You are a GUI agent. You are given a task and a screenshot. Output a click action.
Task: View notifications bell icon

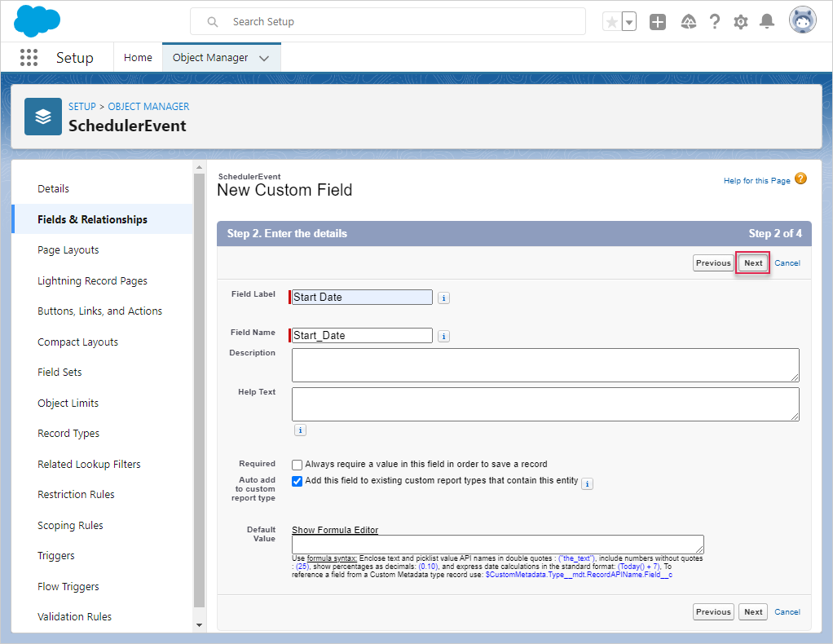click(766, 22)
